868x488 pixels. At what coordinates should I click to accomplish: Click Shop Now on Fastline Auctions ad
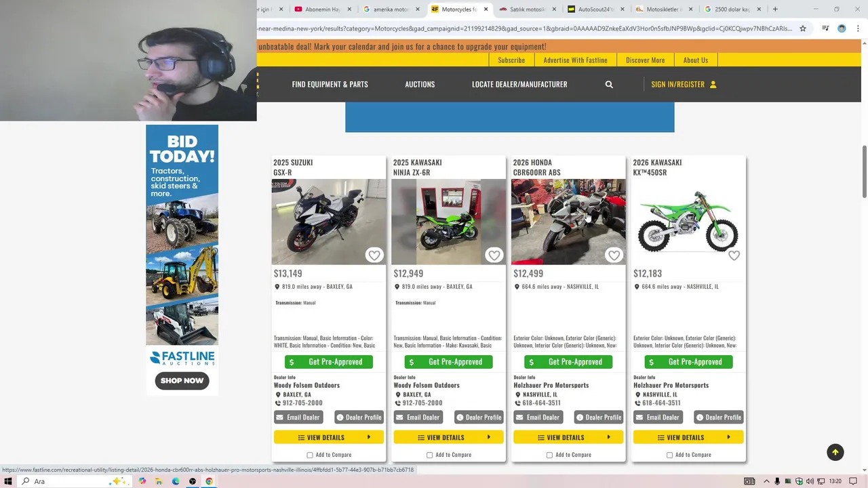point(182,380)
